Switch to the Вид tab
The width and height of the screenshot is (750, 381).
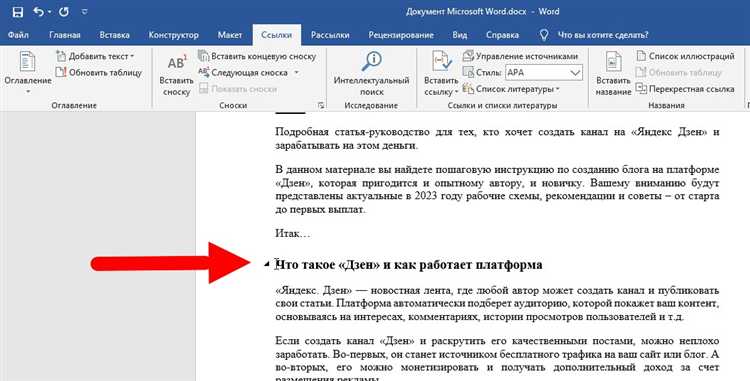pyautogui.click(x=460, y=35)
